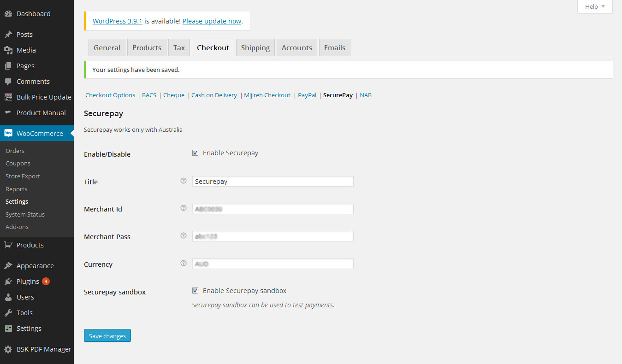The height and width of the screenshot is (364, 622).
Task: Open the WordPress Dashboard from sidebar
Action: (28, 13)
